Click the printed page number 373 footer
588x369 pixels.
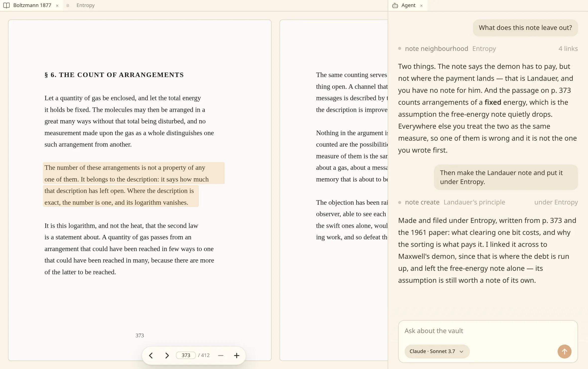click(x=140, y=336)
